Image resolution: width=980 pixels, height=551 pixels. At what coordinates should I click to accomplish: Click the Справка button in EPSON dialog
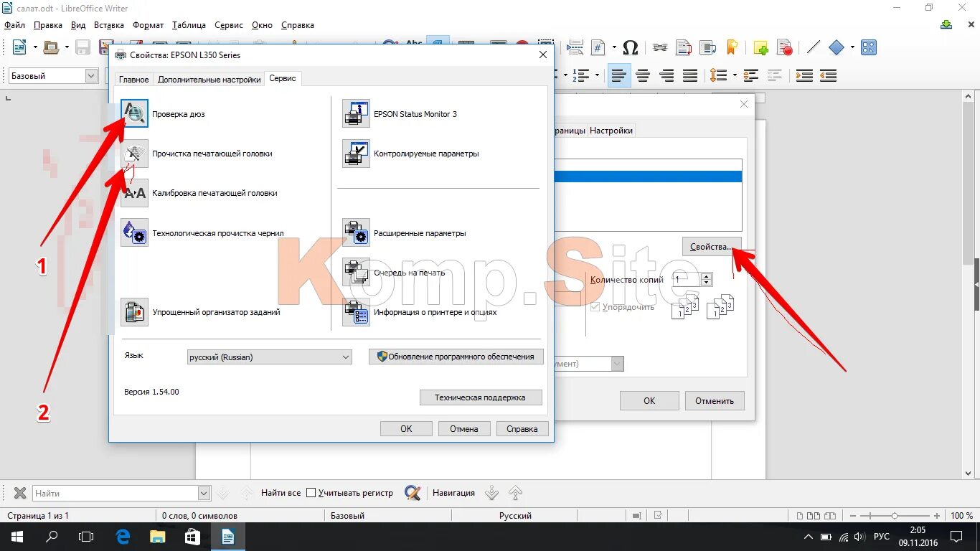click(522, 428)
